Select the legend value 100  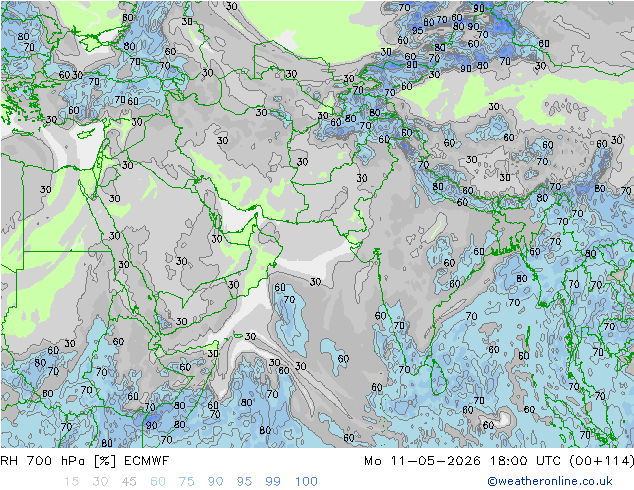tap(306, 482)
